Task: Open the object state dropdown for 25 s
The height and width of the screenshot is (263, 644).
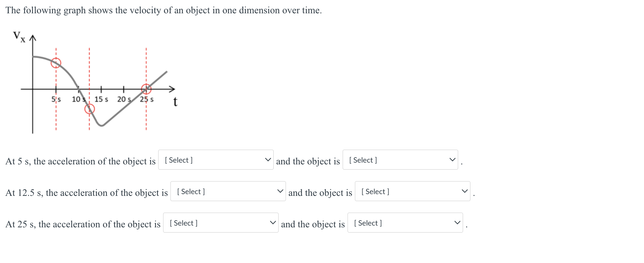Action: (405, 223)
